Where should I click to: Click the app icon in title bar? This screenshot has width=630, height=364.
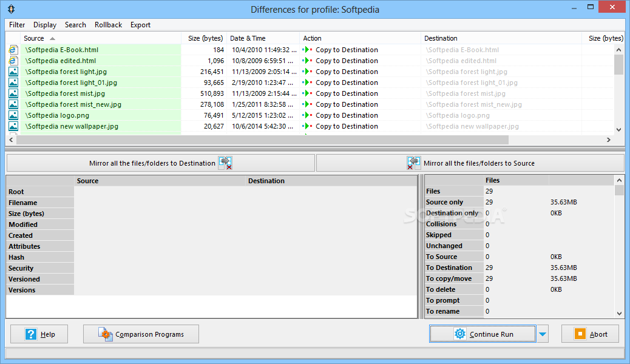point(12,9)
